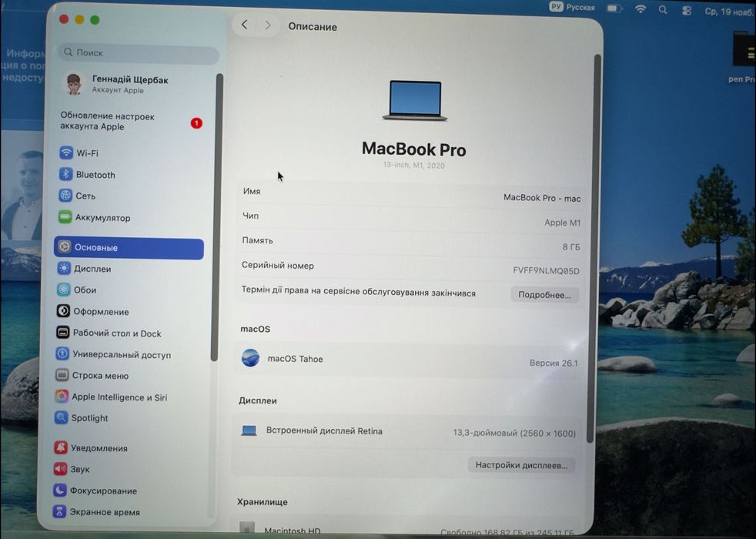The image size is (756, 539).
Task: Open Wi-Fi settings icon in sidebar
Action: (x=66, y=152)
